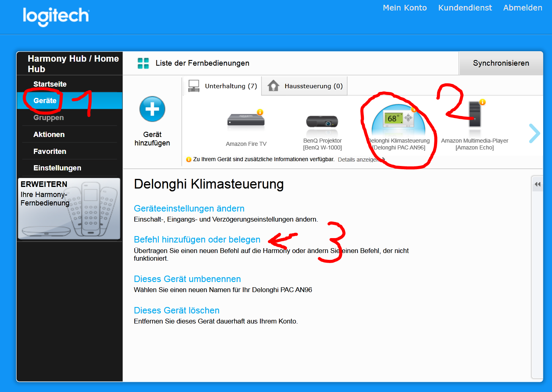
Task: Click Dieses Gerät löschen
Action: coord(176,310)
